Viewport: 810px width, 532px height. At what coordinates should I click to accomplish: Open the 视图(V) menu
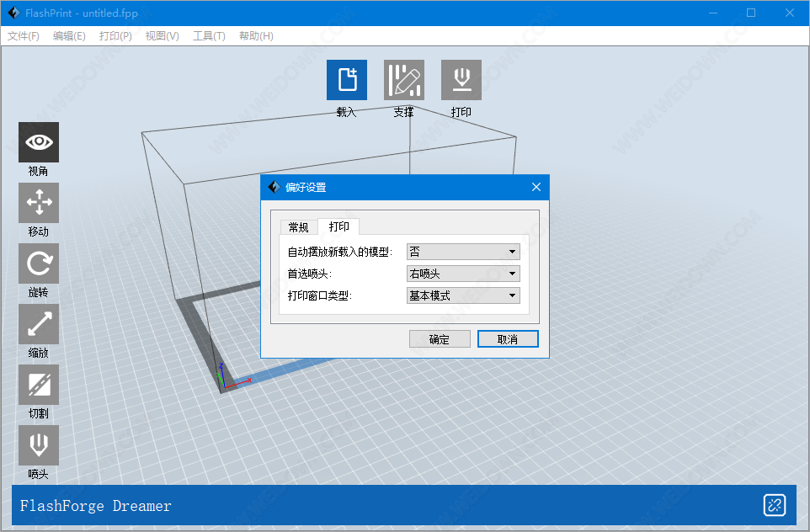pos(163,35)
